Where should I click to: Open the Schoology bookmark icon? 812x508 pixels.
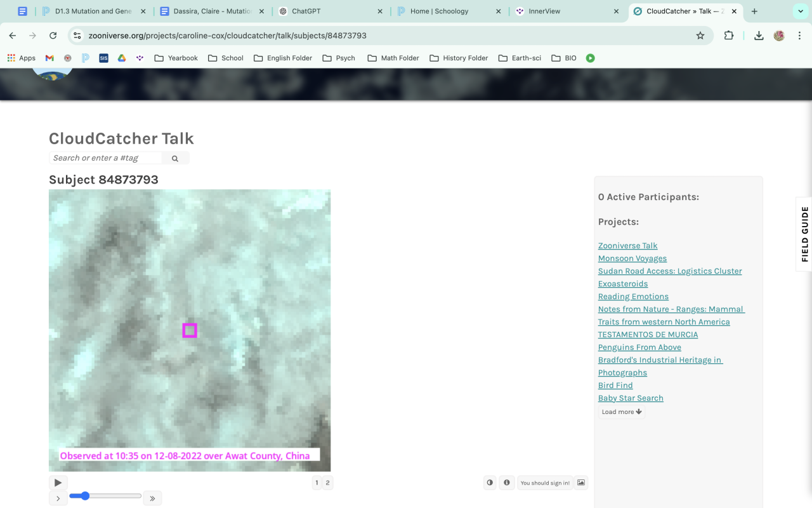pyautogui.click(x=86, y=58)
